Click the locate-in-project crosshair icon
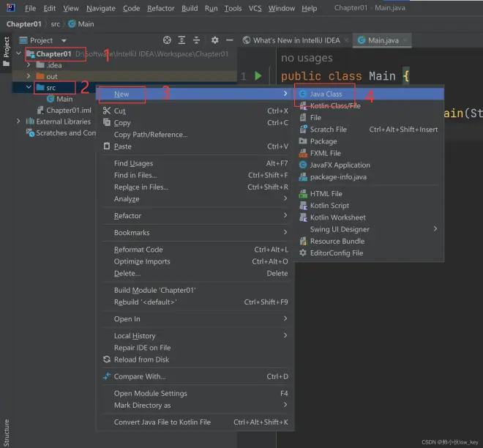Viewport: 483px width, 448px height. [167, 40]
